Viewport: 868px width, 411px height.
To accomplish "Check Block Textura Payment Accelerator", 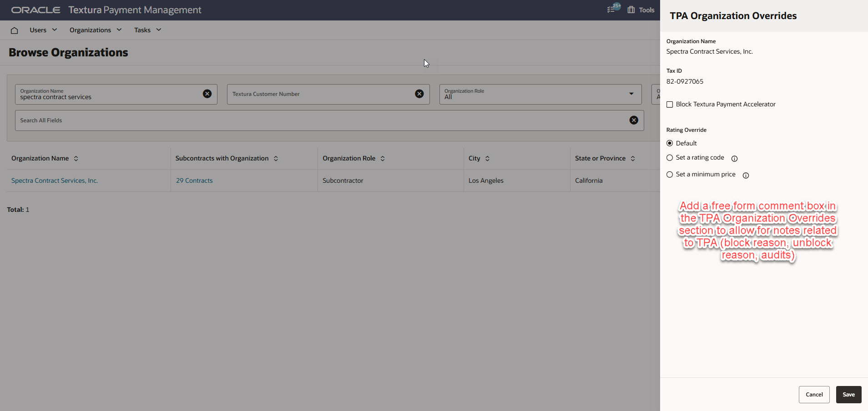I will click(x=670, y=105).
